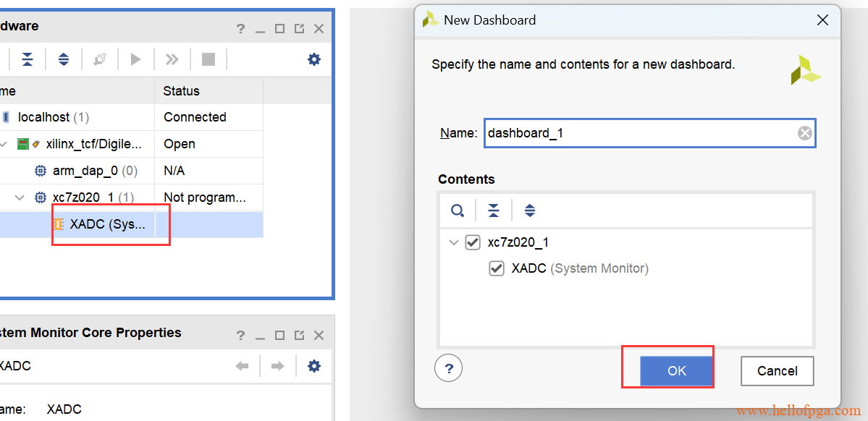The image size is (868, 421).
Task: Open the dialog help question mark button
Action: click(448, 368)
